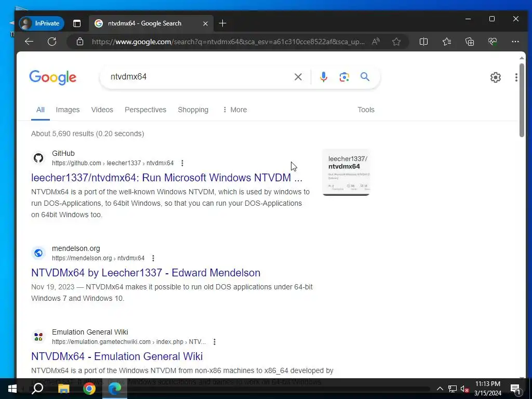Click mendelson.org breadcrumb URL
532x399 pixels.
pyautogui.click(x=98, y=258)
